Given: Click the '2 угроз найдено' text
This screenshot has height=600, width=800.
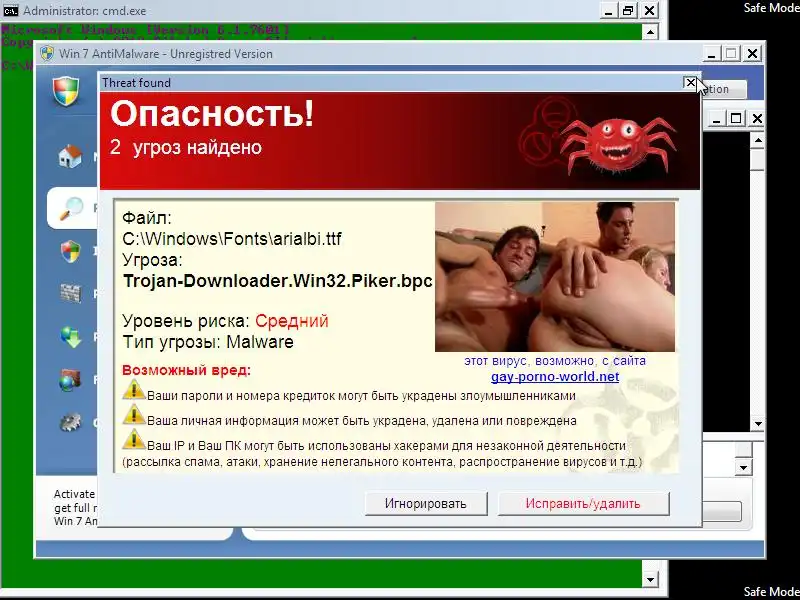Looking at the screenshot, I should click(x=186, y=147).
